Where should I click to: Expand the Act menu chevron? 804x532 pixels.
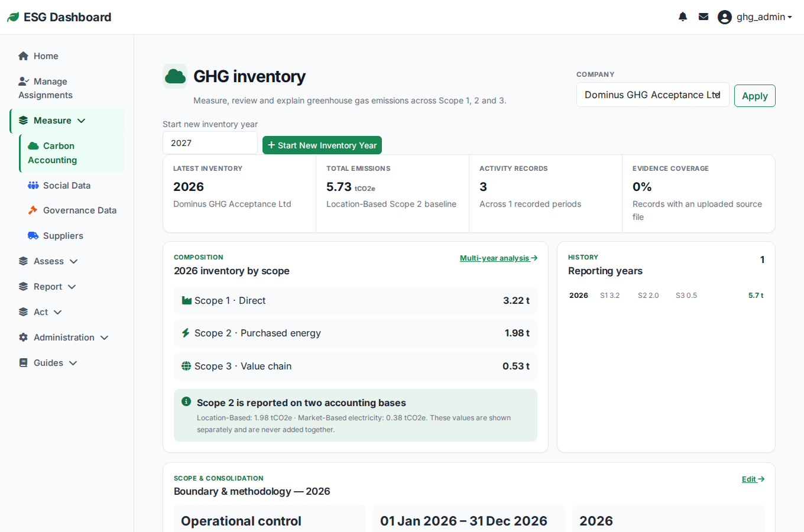58,312
